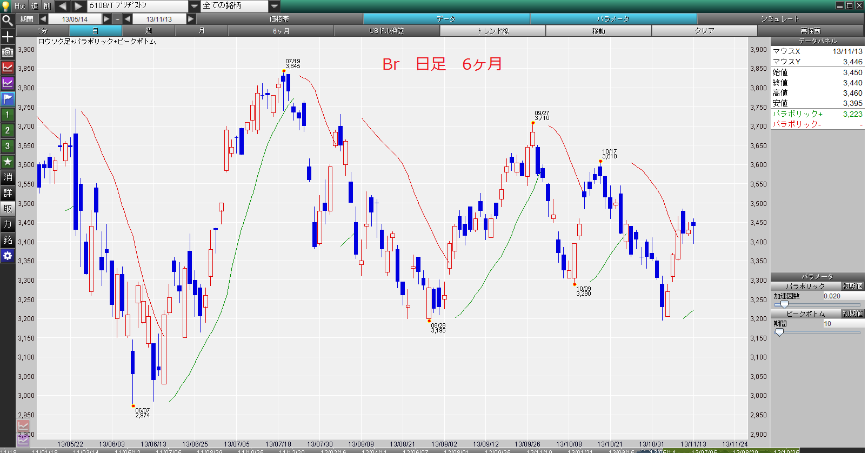
Task: Select the 月 monthly timeframe
Action: coord(202,31)
